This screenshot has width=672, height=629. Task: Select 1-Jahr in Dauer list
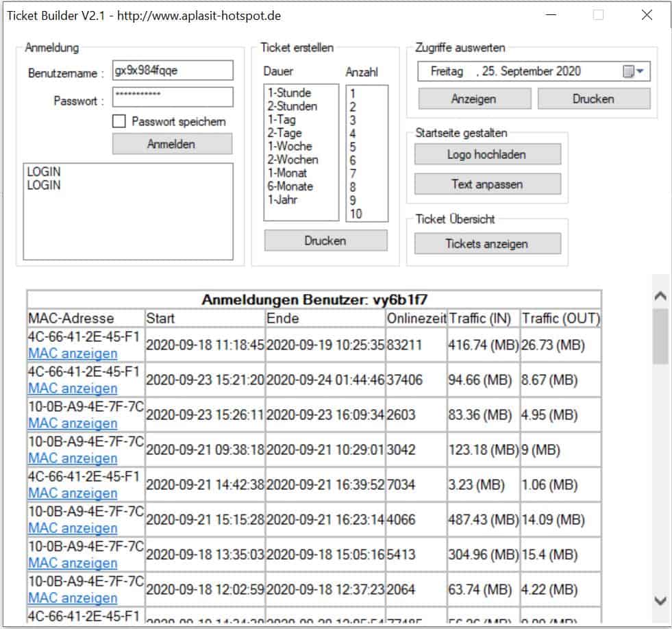coord(282,199)
